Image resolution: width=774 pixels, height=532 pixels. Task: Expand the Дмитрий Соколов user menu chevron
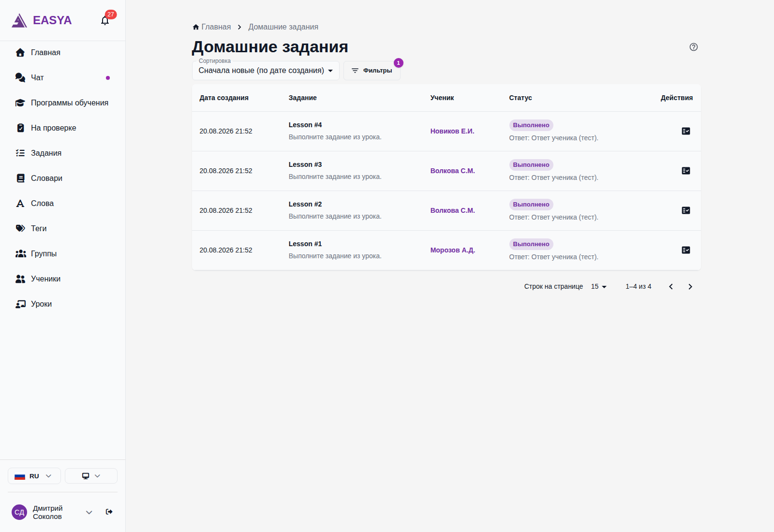pyautogui.click(x=89, y=512)
